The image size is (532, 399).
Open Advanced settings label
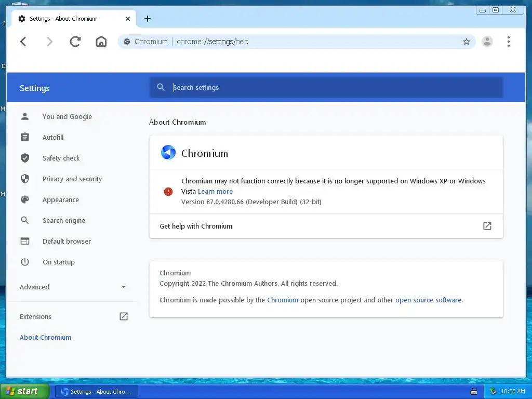tap(35, 287)
